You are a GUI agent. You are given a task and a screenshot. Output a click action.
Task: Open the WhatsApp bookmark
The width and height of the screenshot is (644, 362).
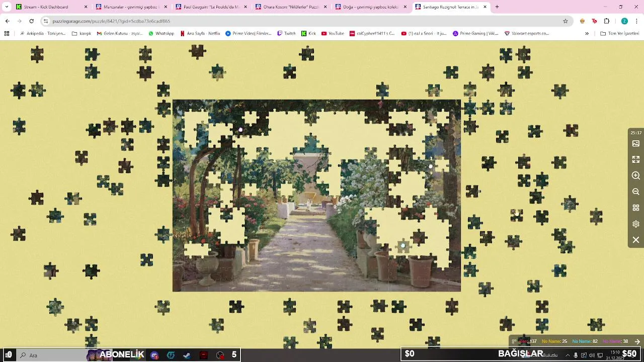tap(161, 34)
